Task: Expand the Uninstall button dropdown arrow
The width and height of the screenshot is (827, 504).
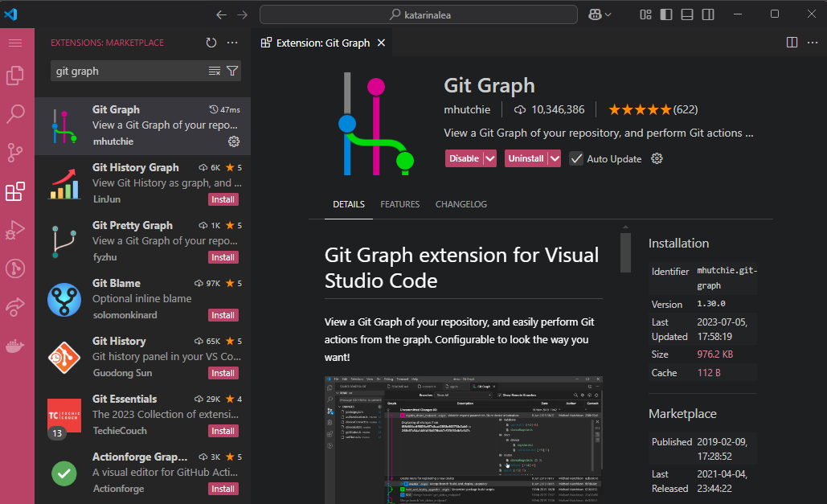Action: coord(555,158)
